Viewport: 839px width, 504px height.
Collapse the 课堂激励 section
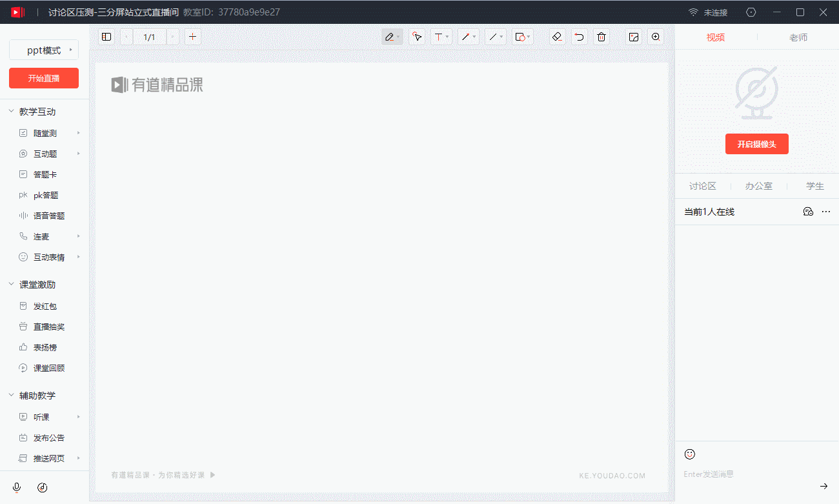tap(11, 285)
